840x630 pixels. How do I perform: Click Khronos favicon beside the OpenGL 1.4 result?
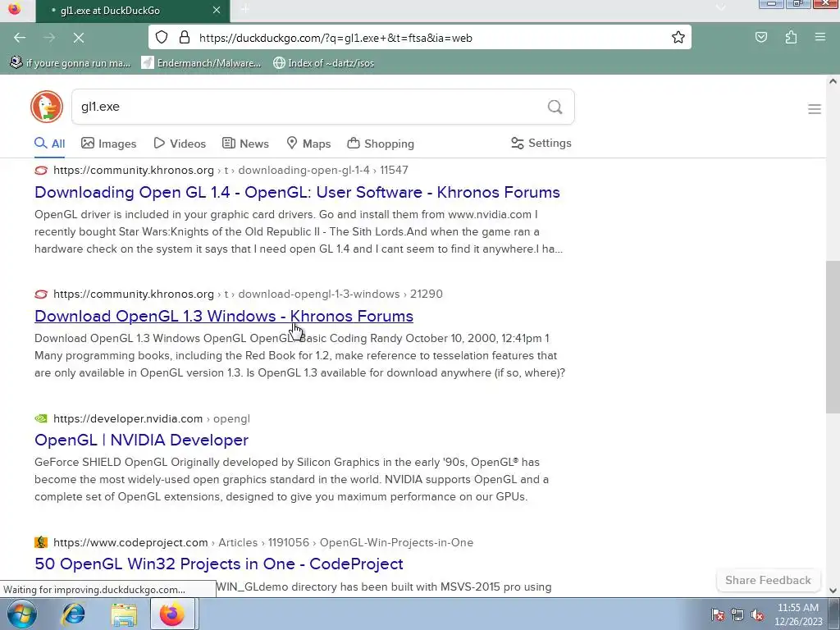pos(41,171)
